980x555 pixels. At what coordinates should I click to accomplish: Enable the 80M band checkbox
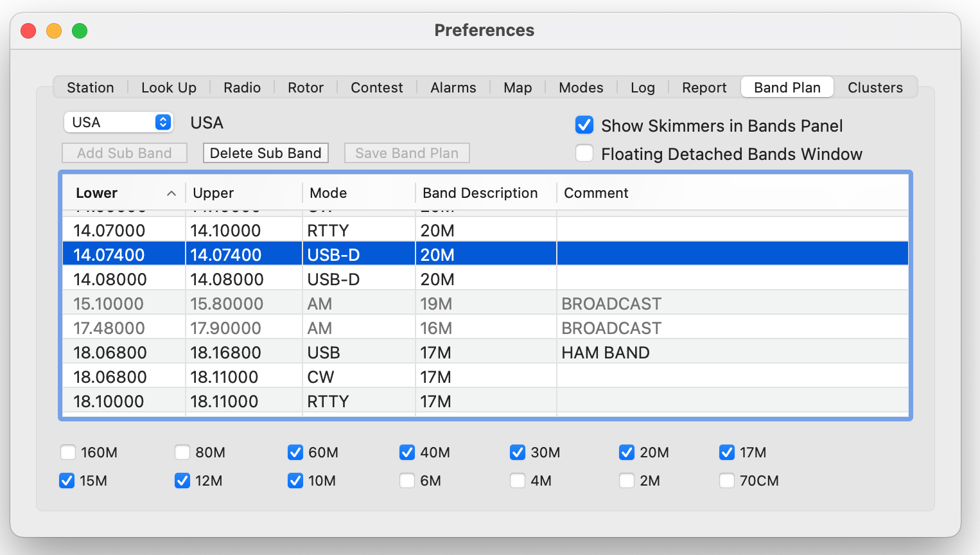point(182,452)
